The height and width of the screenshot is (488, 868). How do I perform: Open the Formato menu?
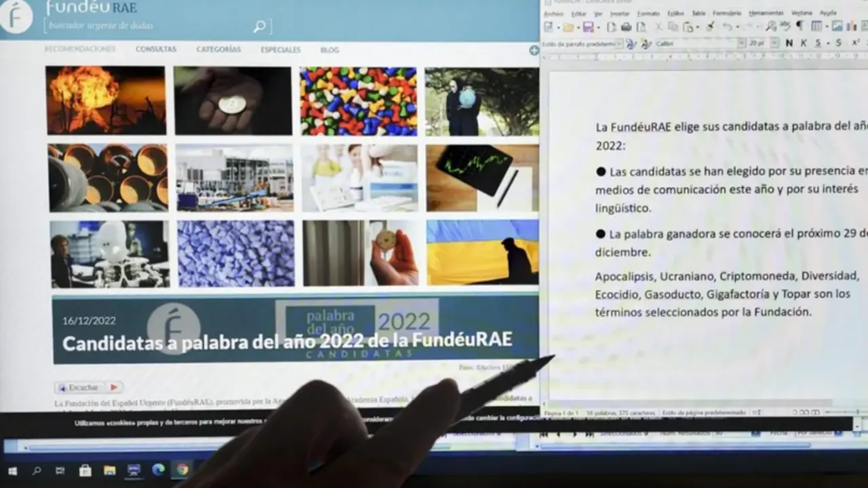point(648,14)
